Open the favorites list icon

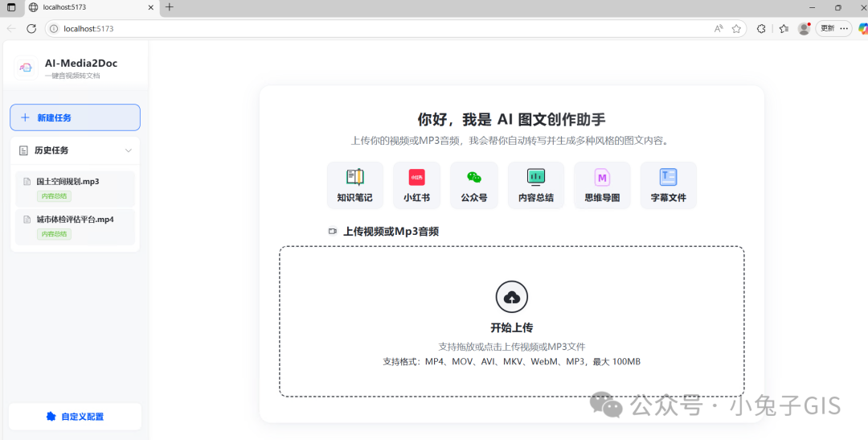click(784, 29)
